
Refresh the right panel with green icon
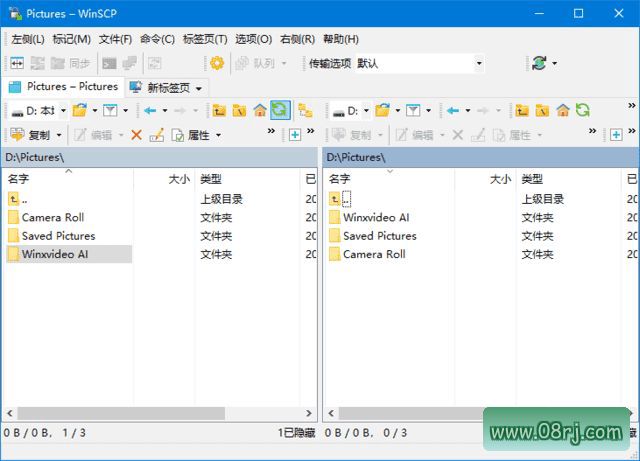pos(583,110)
